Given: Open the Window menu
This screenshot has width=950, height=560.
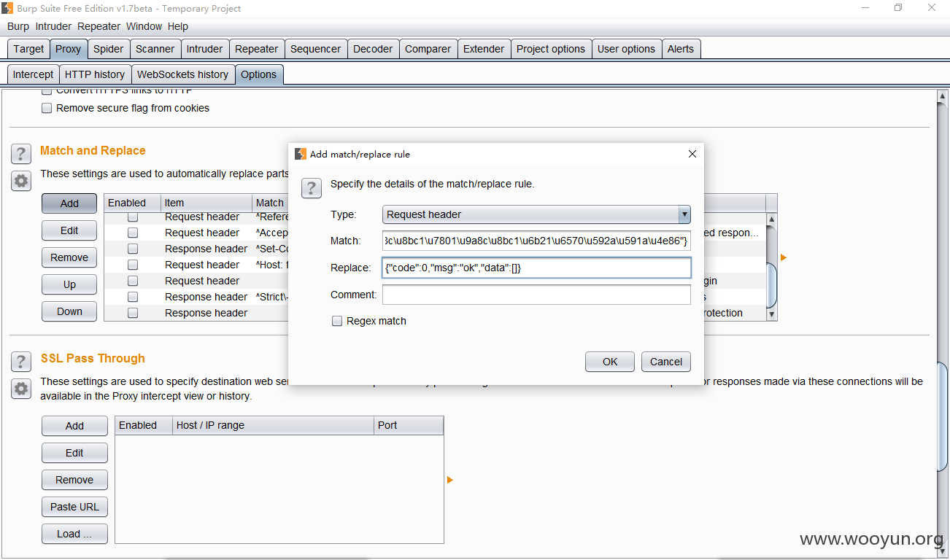Looking at the screenshot, I should click(144, 26).
